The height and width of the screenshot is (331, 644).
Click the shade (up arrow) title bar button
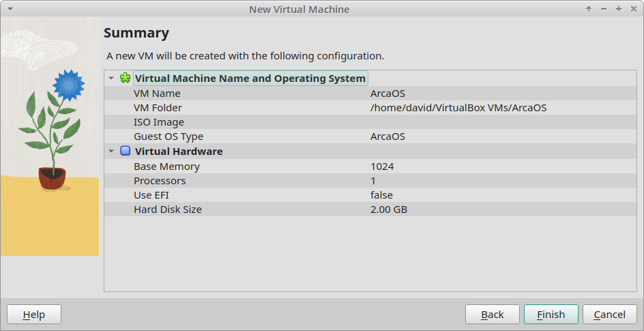[x=589, y=9]
